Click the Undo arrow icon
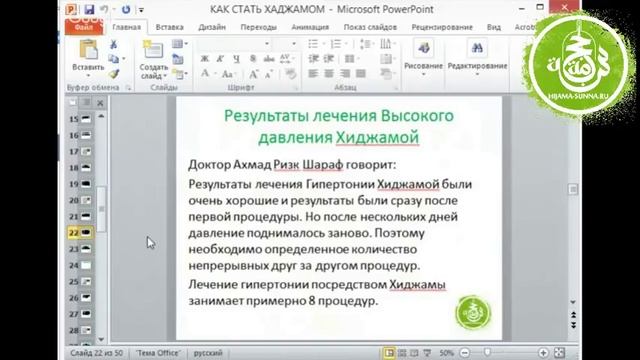Screen dimensions: 640x360 point(104,9)
